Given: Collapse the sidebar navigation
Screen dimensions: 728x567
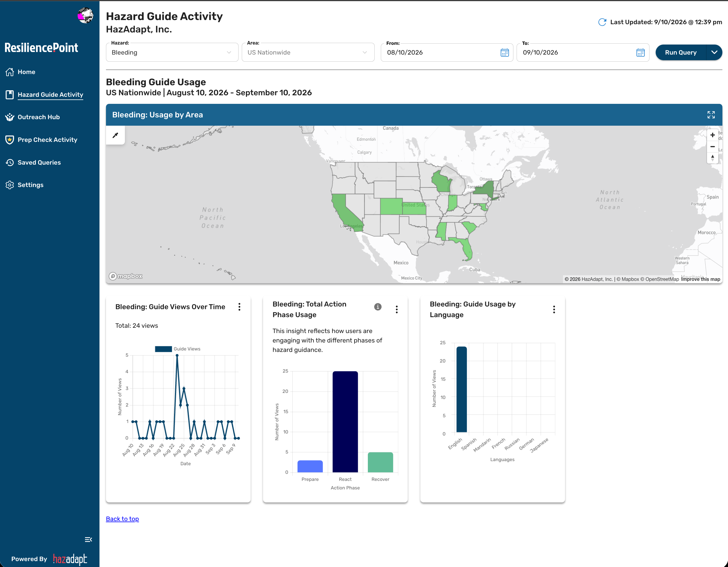Looking at the screenshot, I should point(88,539).
